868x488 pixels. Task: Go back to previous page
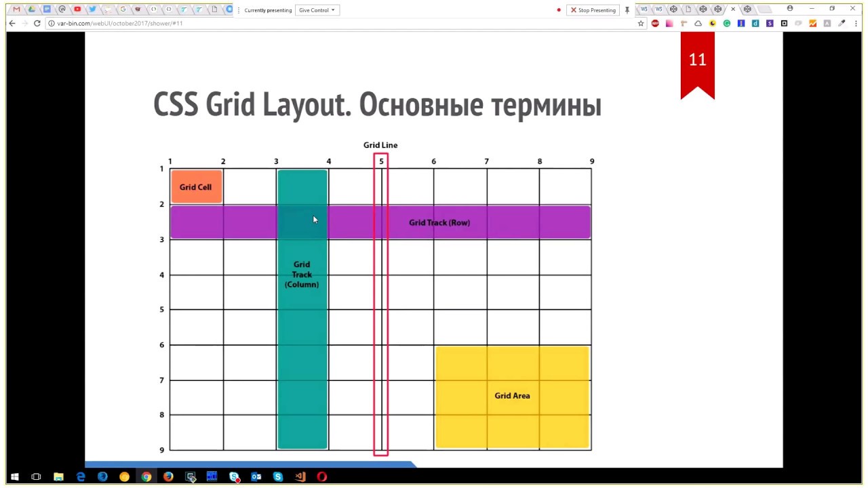12,23
